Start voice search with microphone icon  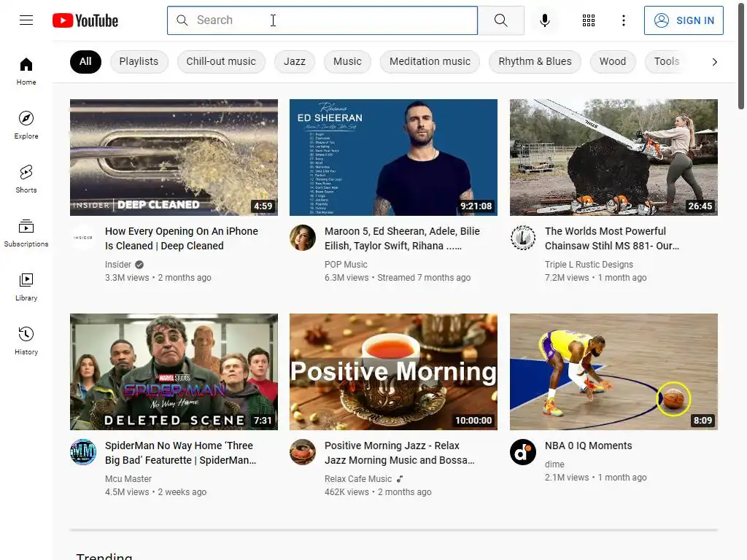pyautogui.click(x=545, y=20)
